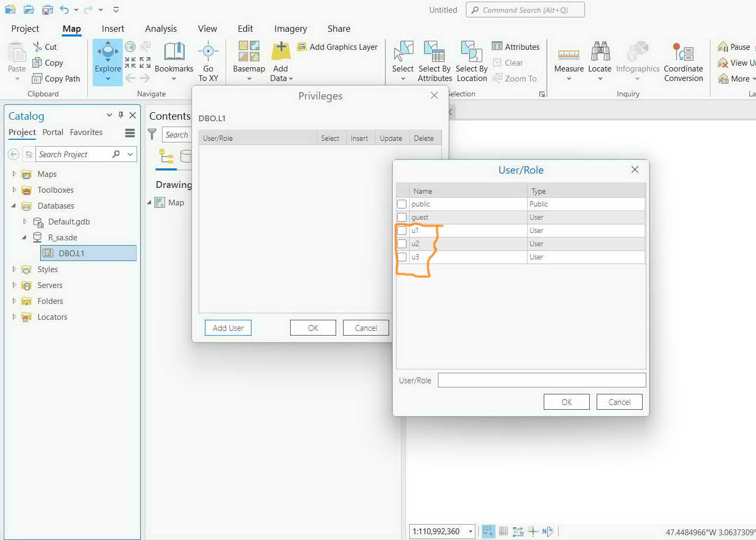Click Add Graphics Layer
This screenshot has width=756, height=540.
click(x=337, y=47)
